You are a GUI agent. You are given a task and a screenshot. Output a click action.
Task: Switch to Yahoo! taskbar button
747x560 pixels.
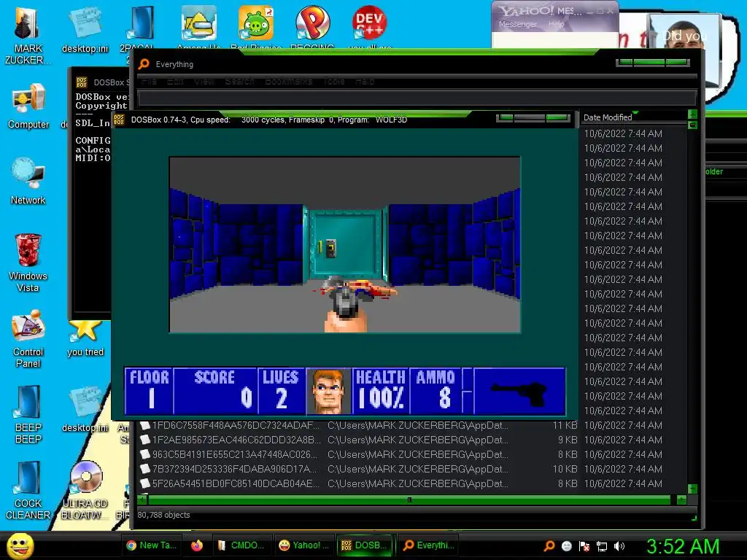tap(303, 545)
